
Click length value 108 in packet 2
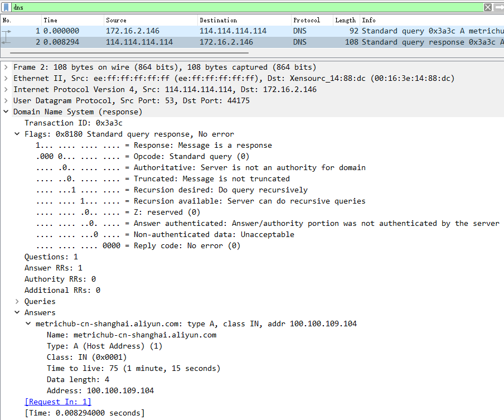click(352, 42)
